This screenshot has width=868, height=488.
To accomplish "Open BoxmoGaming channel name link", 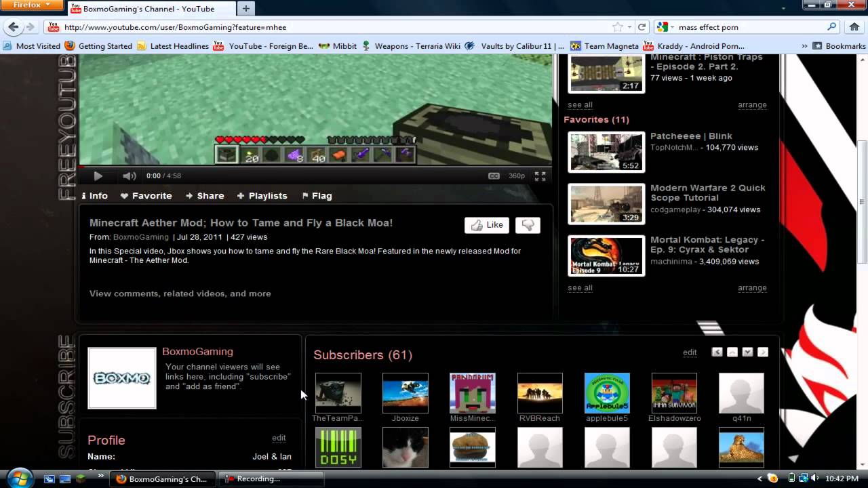I will coord(197,352).
